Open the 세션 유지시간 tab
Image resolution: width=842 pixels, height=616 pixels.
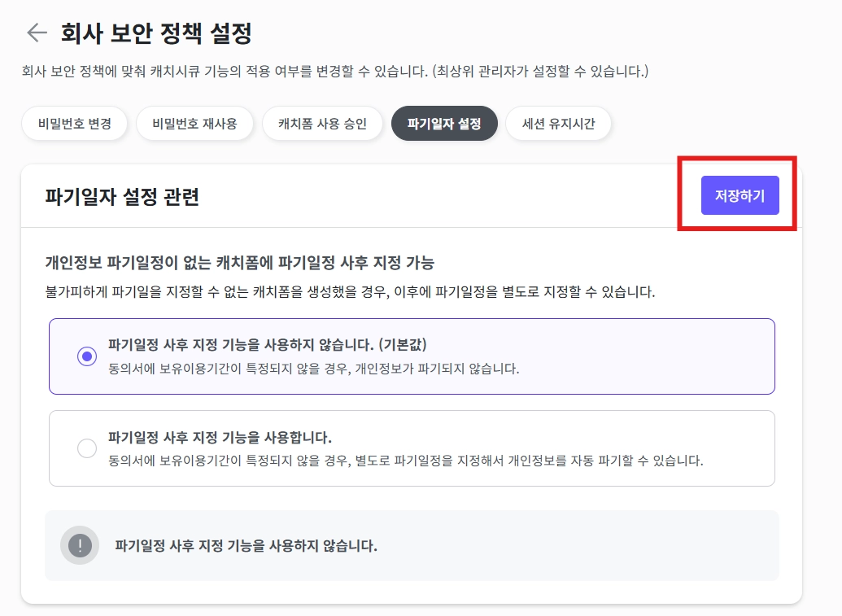point(558,124)
